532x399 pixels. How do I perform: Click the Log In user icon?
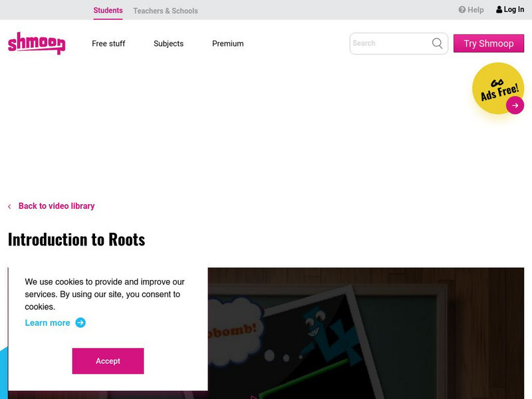coord(499,9)
